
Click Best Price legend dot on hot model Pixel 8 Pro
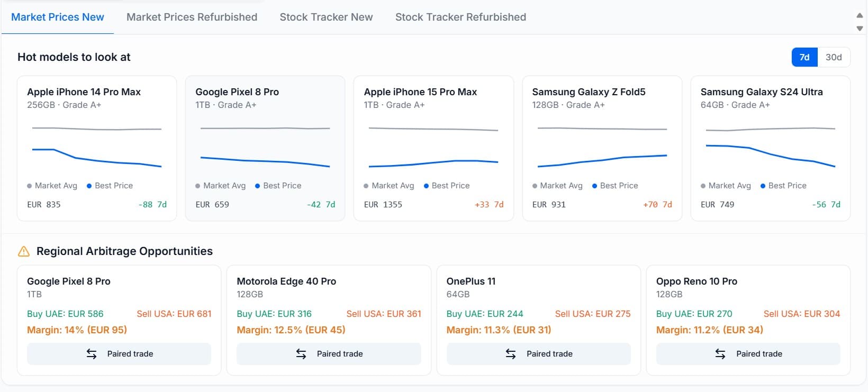click(258, 186)
